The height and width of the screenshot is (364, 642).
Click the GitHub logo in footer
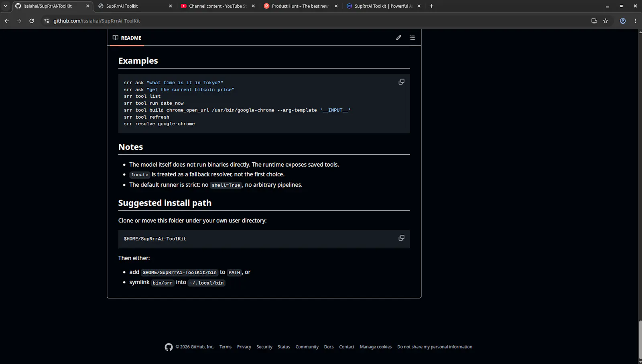tap(169, 347)
